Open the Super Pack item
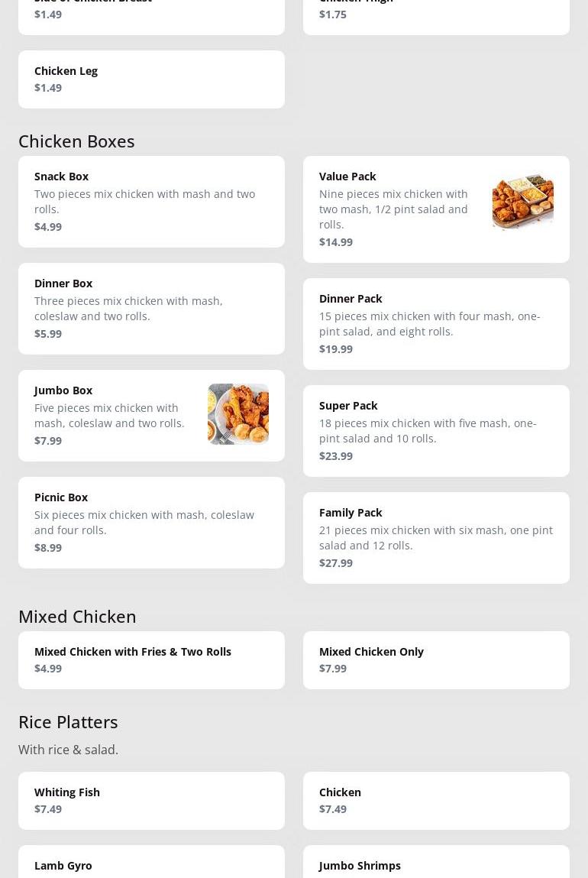588x878 pixels. 436,431
